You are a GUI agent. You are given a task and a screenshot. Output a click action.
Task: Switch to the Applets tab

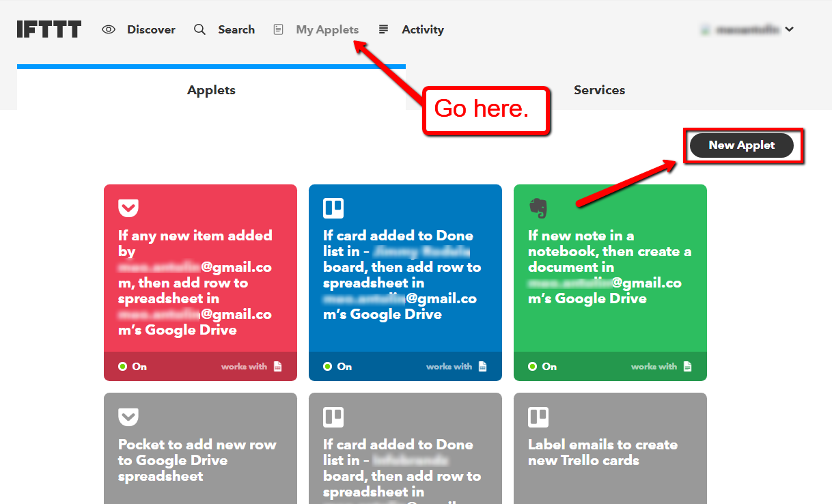(x=211, y=89)
